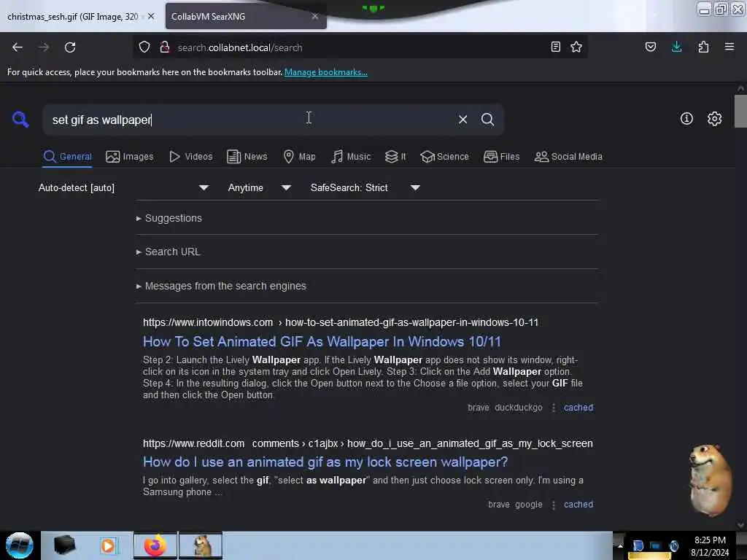Open the News category
The image size is (747, 560).
coord(247,157)
